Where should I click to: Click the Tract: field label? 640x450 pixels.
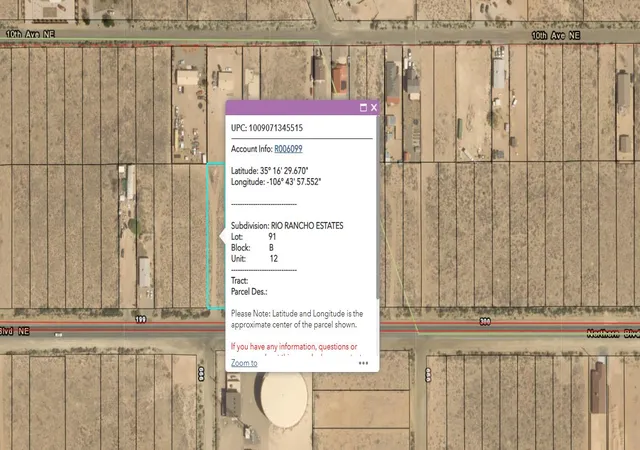(240, 281)
